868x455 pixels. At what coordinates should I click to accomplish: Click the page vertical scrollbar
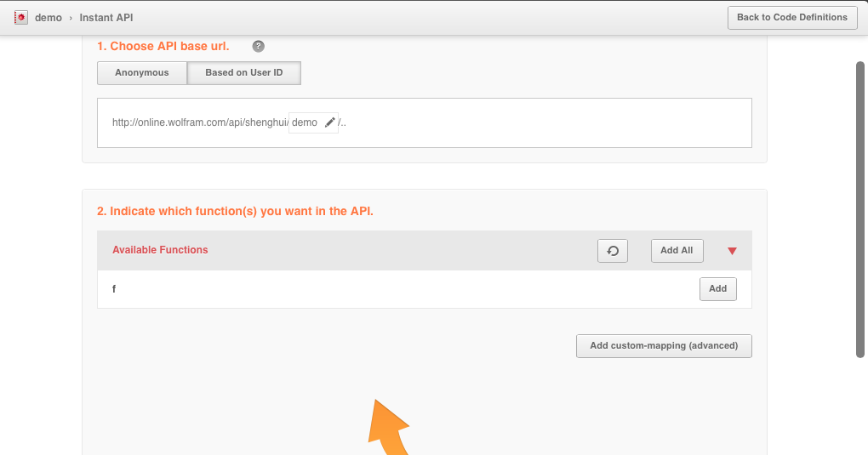pos(860,210)
